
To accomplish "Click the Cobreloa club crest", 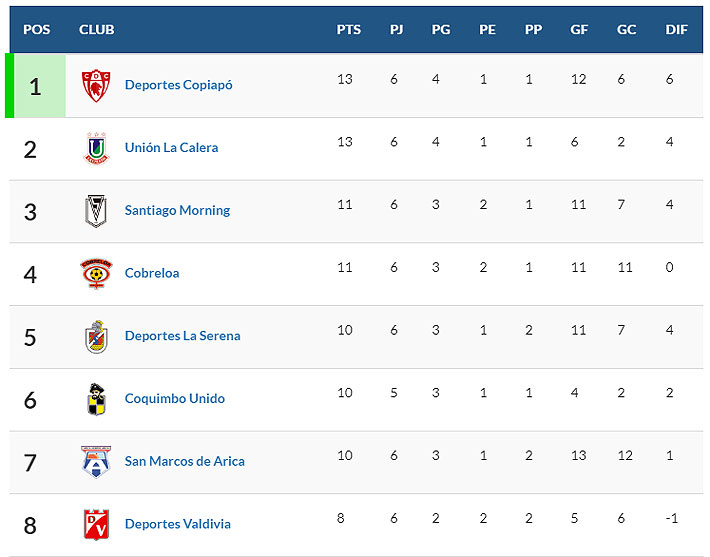I will pos(96,273).
